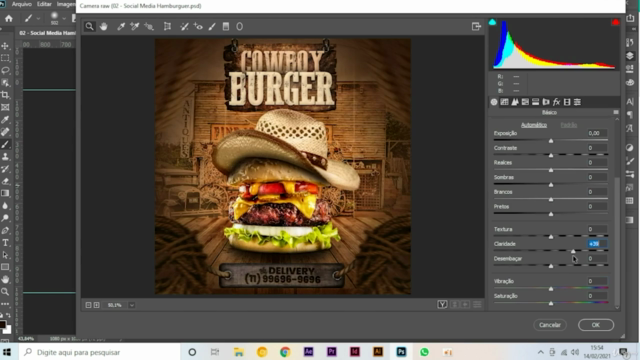
Task: Click the Windows Start button
Action: click(7, 352)
